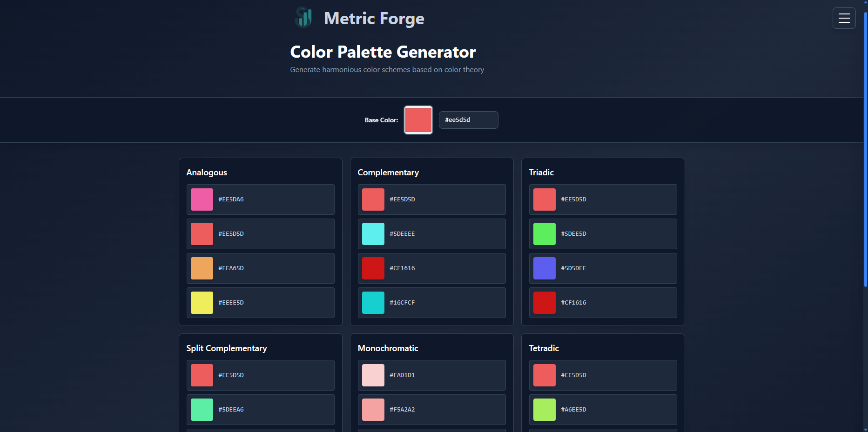This screenshot has width=868, height=432.
Task: Select dark red #CF1616 swatch in Triadic
Action: tap(545, 303)
